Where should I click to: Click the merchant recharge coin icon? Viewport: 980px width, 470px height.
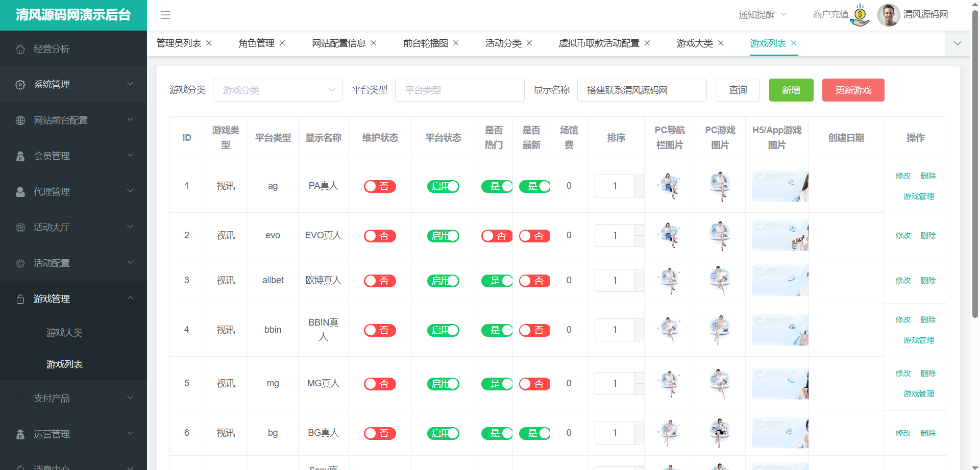(860, 15)
